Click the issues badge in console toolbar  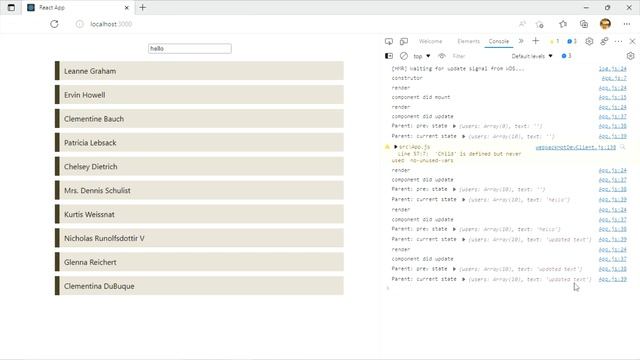pyautogui.click(x=567, y=56)
